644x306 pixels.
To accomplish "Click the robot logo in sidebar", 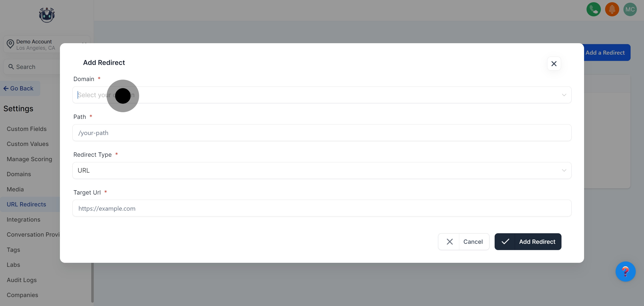I will [47, 15].
